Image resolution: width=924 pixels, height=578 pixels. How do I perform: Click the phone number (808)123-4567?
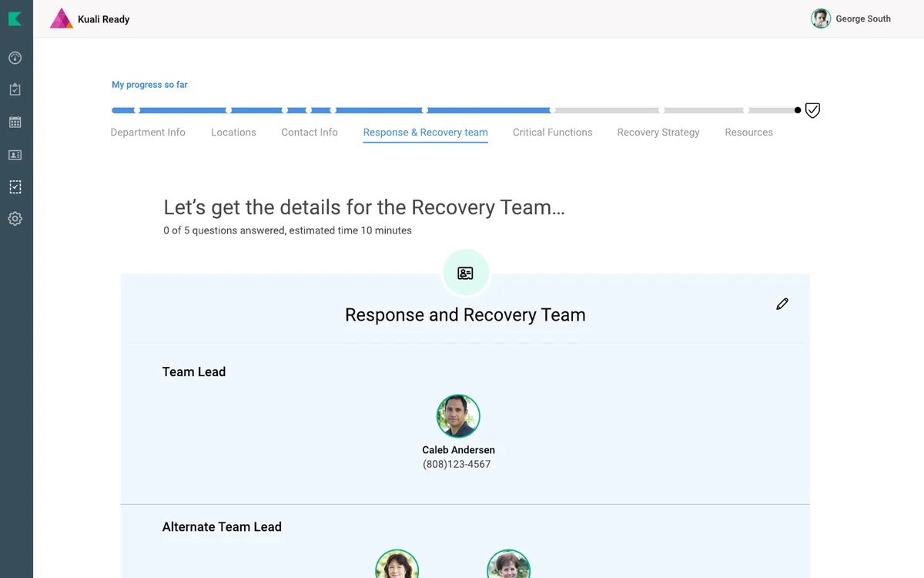(457, 464)
